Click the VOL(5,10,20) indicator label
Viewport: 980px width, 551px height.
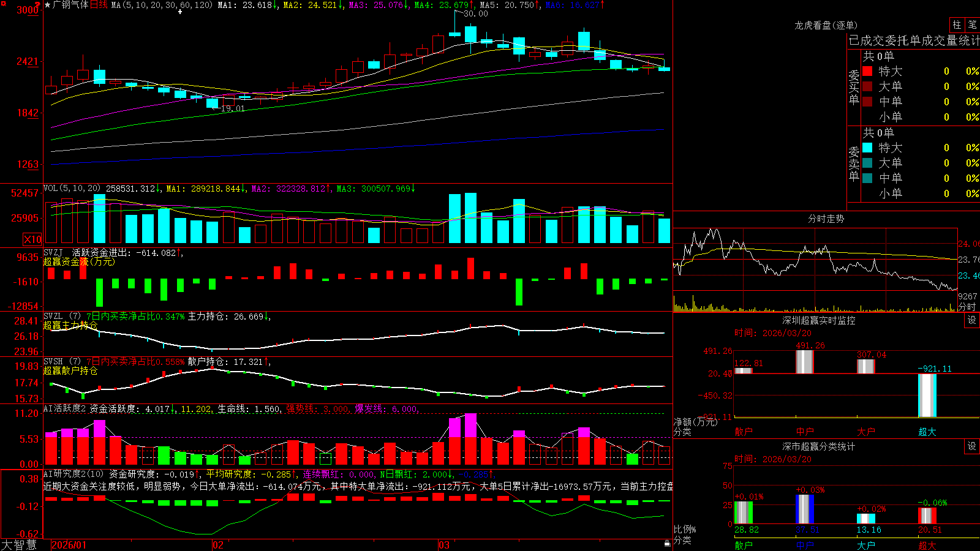click(x=72, y=189)
